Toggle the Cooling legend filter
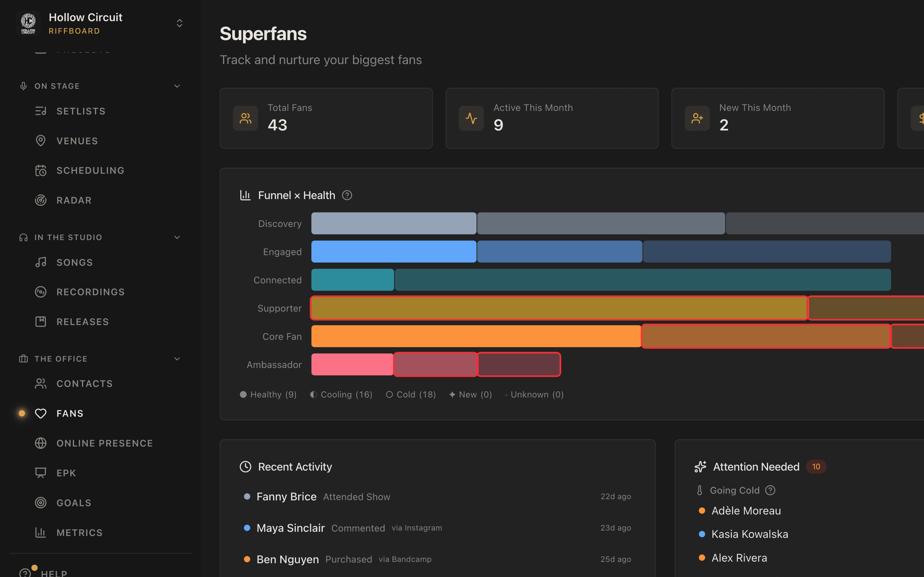 pos(341,394)
